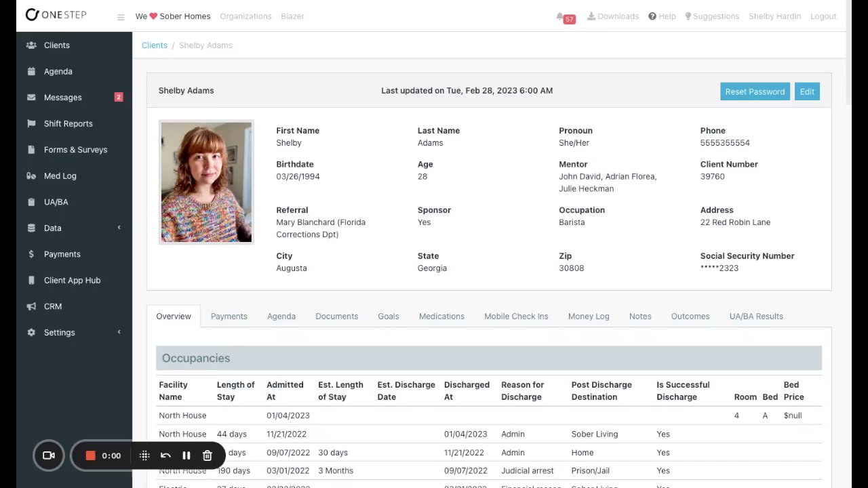Pause the screen recording
Screen dimensions: 868x488
pyautogui.click(x=186, y=455)
